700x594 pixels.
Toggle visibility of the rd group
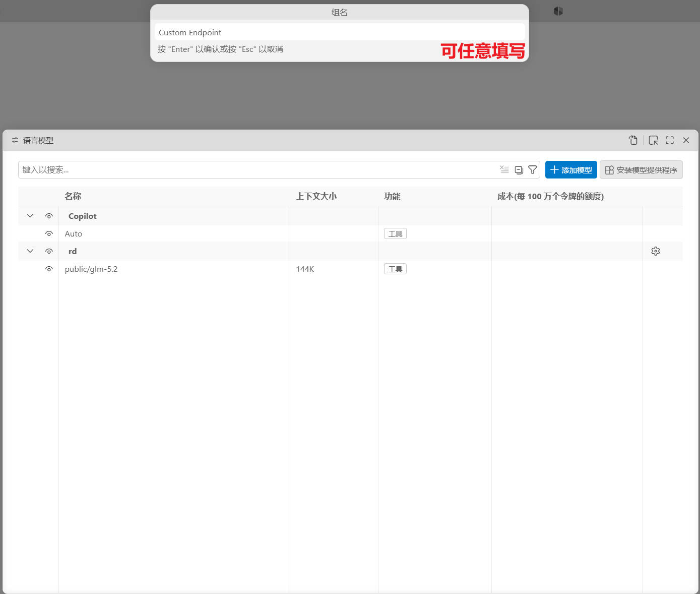(x=49, y=251)
